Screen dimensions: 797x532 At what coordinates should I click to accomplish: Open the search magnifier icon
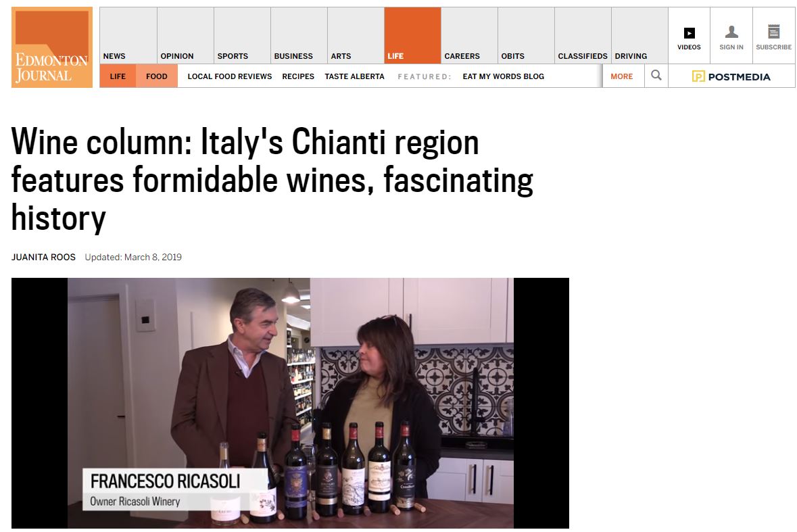pyautogui.click(x=656, y=76)
